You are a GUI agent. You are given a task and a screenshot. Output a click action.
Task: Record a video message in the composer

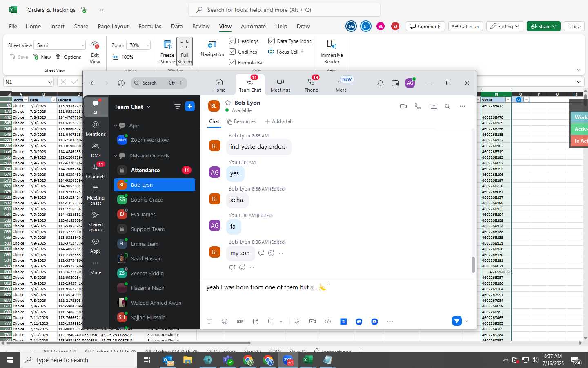312,321
